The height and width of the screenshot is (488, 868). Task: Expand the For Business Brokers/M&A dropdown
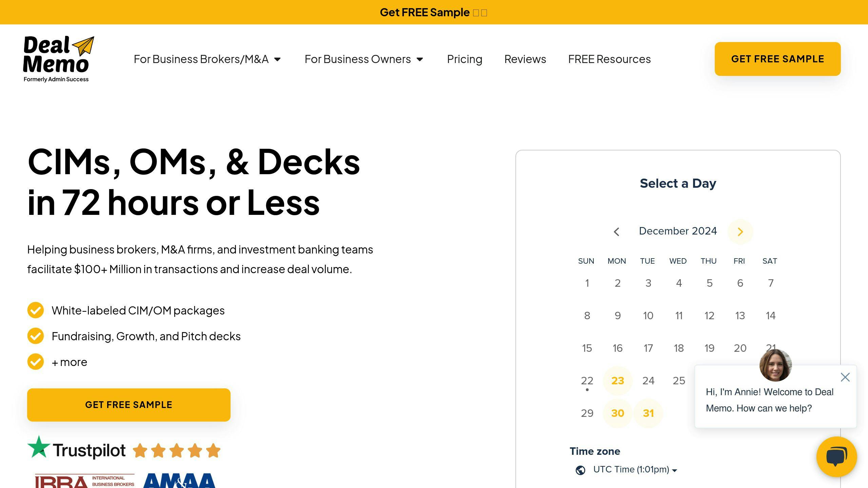coord(207,58)
